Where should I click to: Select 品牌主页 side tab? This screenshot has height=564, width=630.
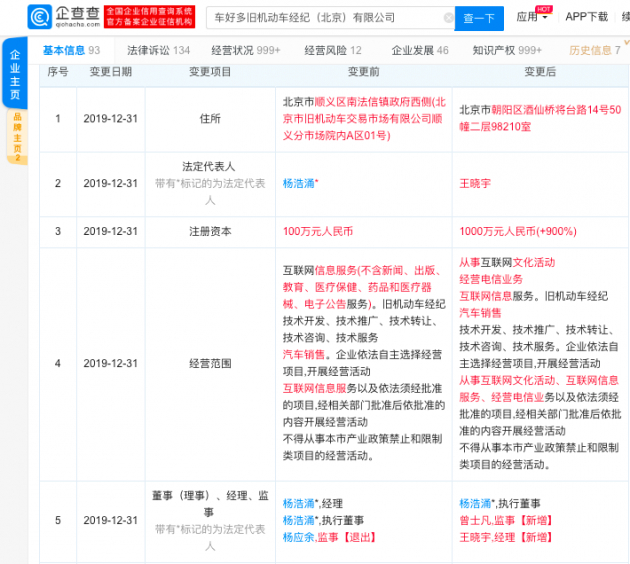point(17,137)
